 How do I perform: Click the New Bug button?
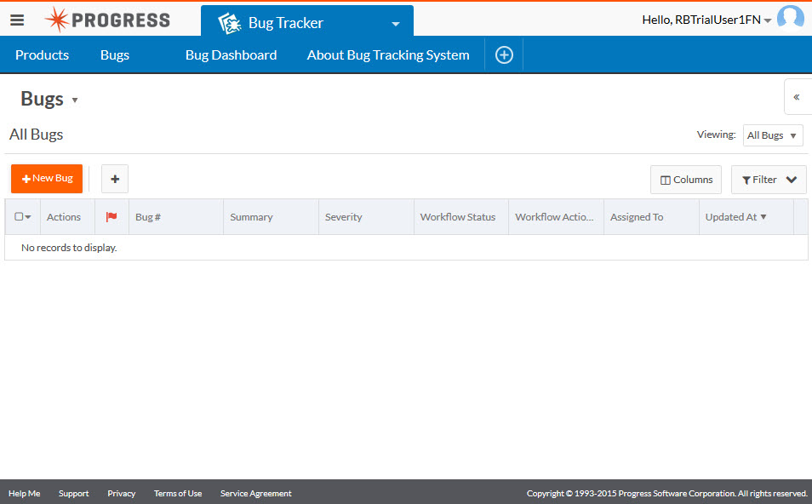pyautogui.click(x=47, y=179)
